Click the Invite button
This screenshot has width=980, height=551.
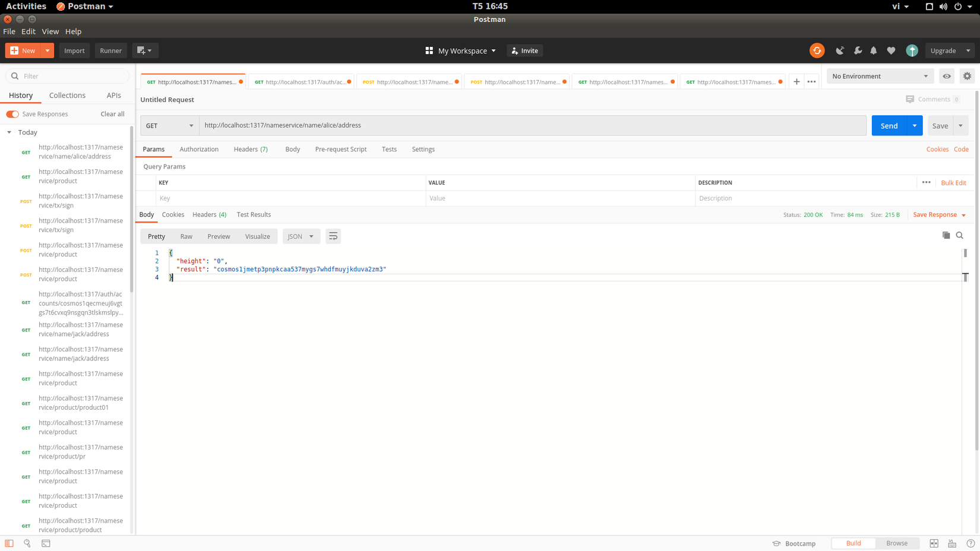(524, 50)
